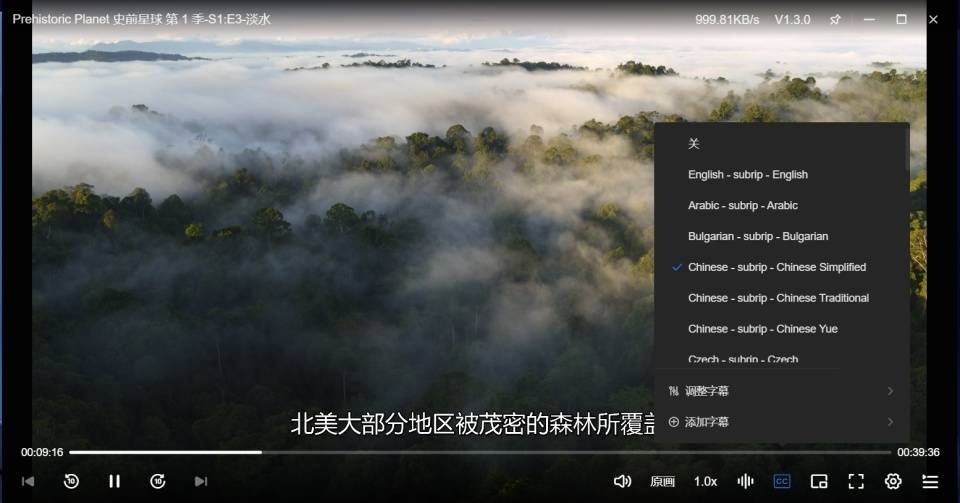Mute the volume speaker icon
960x503 pixels.
click(x=622, y=481)
